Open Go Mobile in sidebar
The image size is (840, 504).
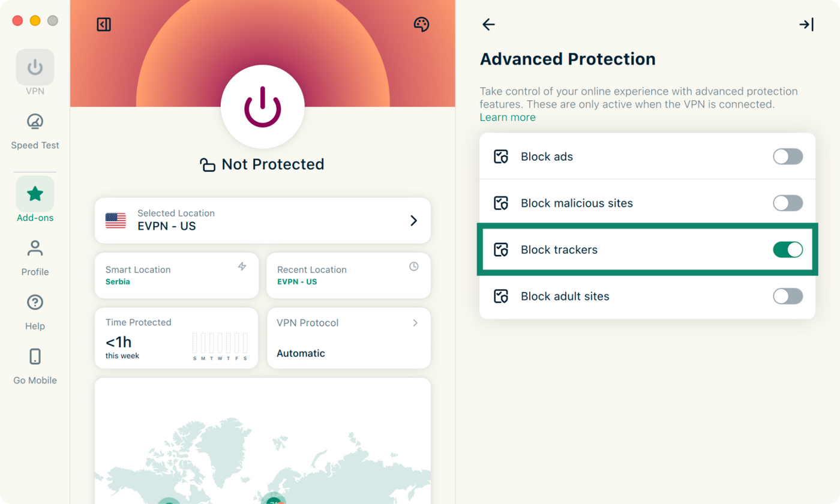pos(35,366)
